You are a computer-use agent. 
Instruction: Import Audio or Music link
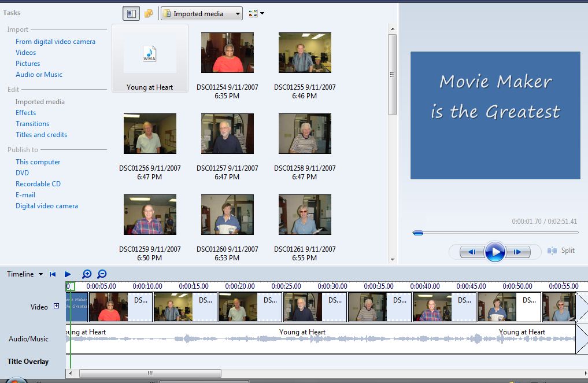click(x=39, y=74)
